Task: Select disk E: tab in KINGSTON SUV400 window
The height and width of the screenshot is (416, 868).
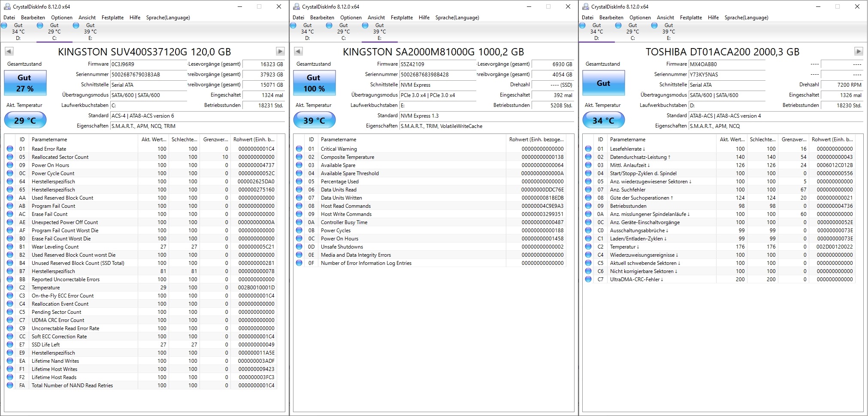Action: click(90, 32)
